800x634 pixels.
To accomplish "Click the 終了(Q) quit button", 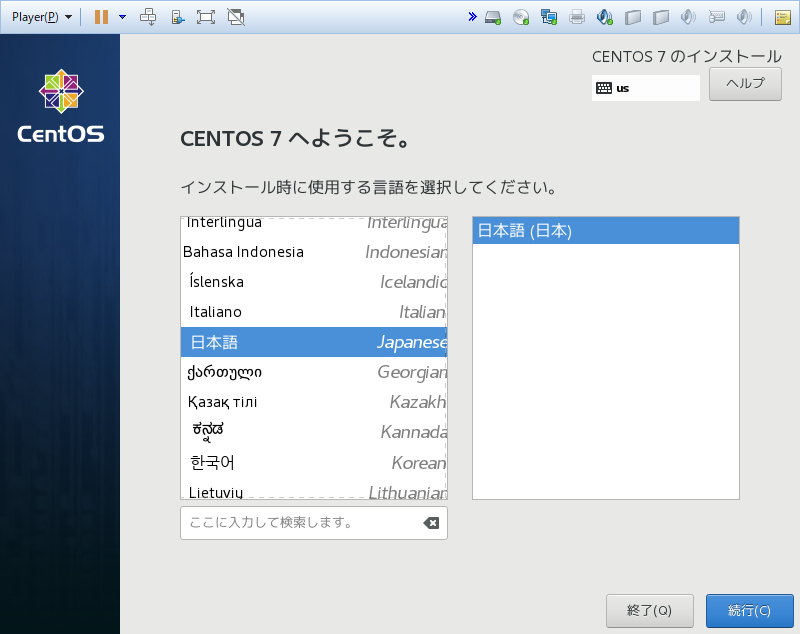I will pos(649,611).
